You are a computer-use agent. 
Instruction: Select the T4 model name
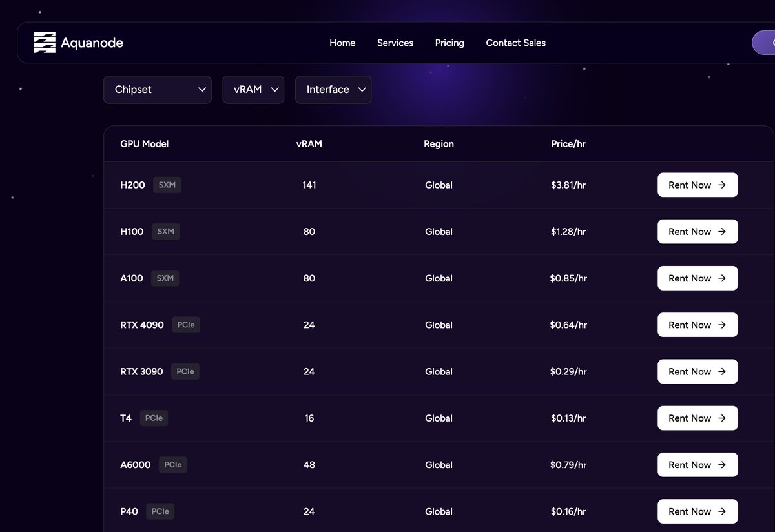[x=126, y=418]
